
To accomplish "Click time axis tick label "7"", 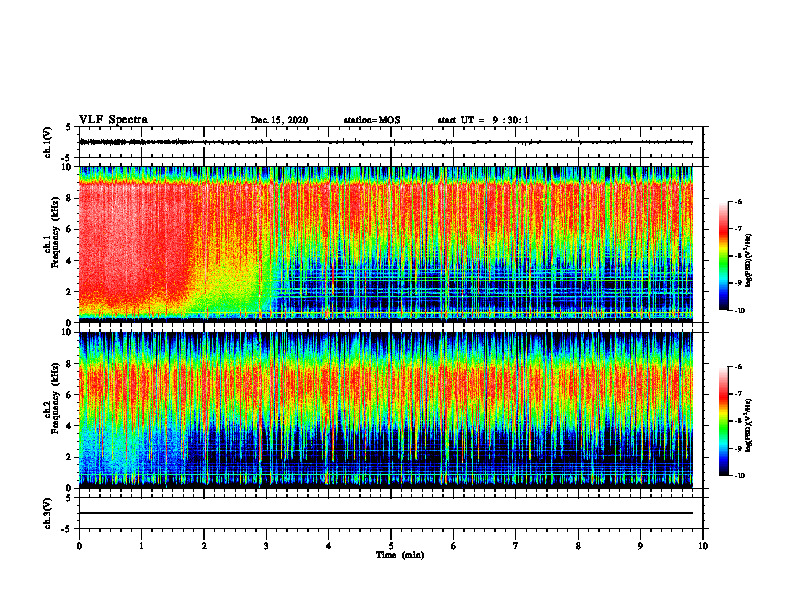I will (516, 546).
